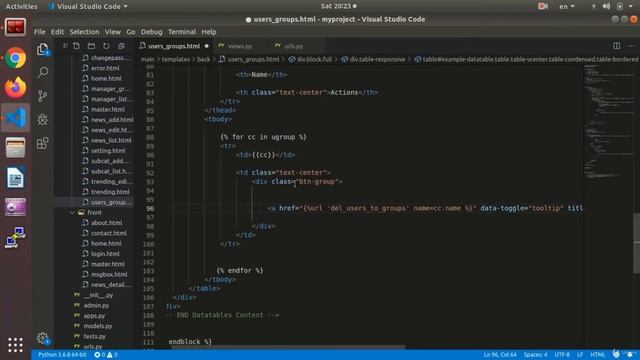This screenshot has height=360, width=640.
Task: Open the Terminal menu
Action: pyautogui.click(x=182, y=32)
